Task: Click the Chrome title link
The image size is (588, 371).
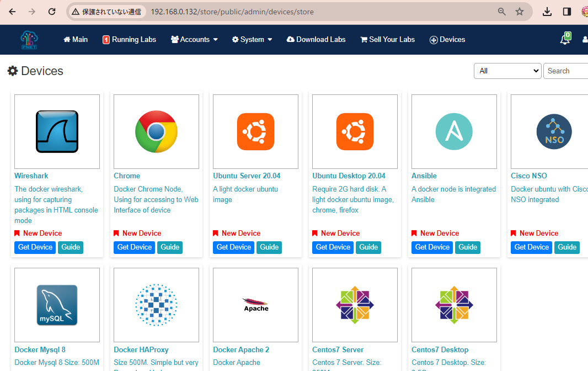Action: tap(127, 176)
